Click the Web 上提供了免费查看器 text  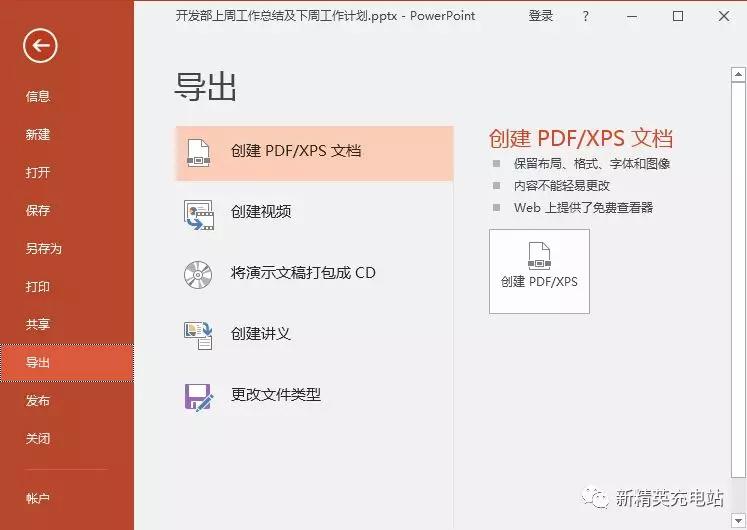click(x=583, y=208)
